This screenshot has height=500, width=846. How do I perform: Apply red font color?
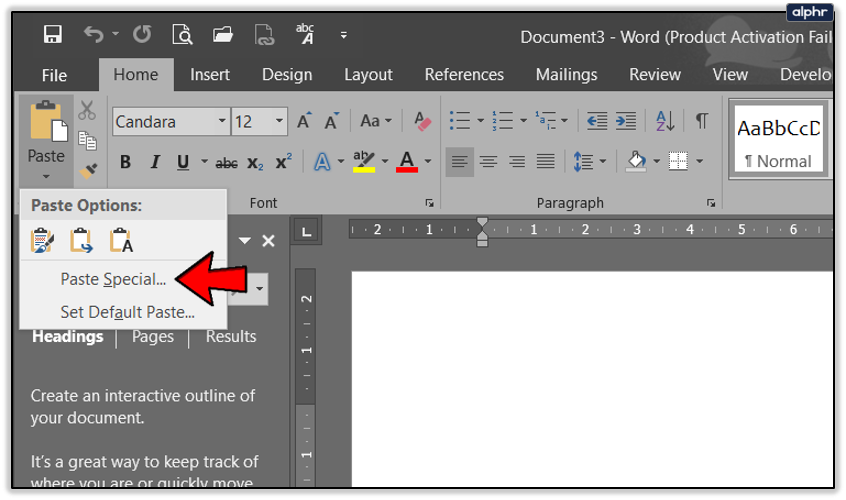pos(407,162)
